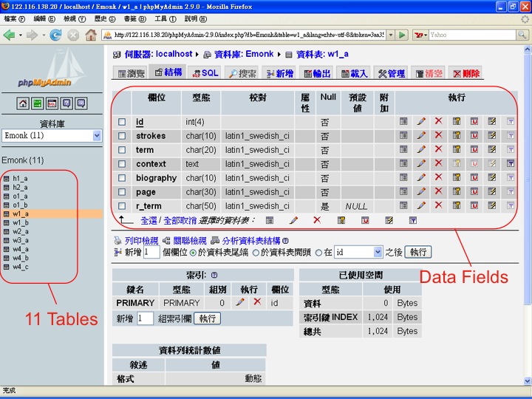Tick the biography field checkbox
Image resolution: width=532 pixels, height=399 pixels.
122,178
